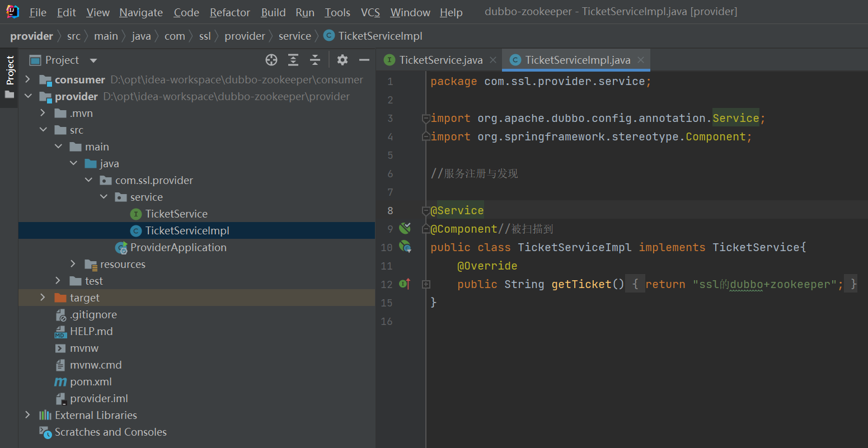The width and height of the screenshot is (868, 448).
Task: Click the mvnw.cmd file icon
Action: (x=60, y=365)
